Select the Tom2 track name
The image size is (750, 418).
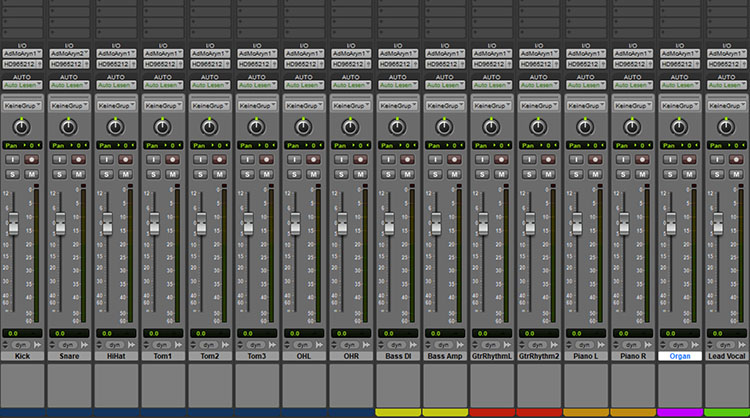pos(210,356)
